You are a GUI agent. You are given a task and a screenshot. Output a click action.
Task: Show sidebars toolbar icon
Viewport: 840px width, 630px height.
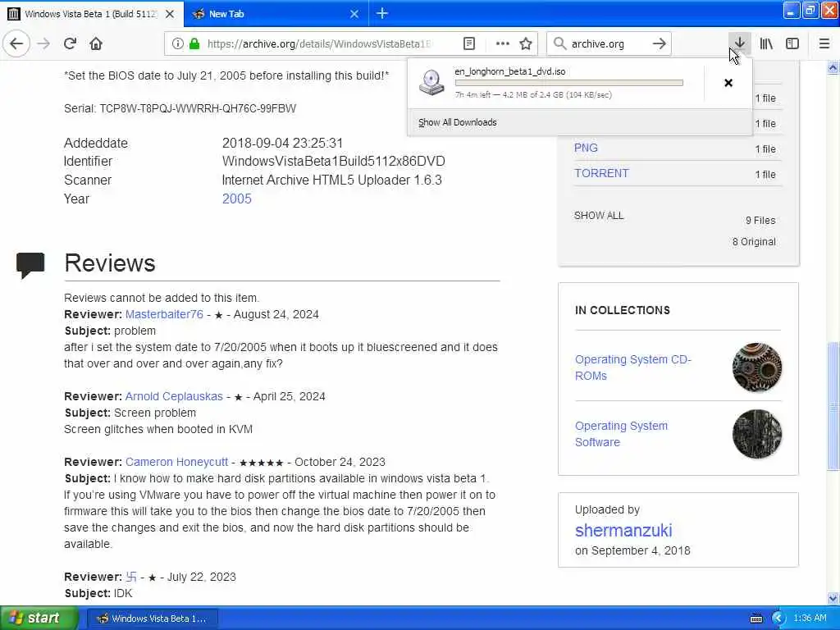click(x=792, y=43)
